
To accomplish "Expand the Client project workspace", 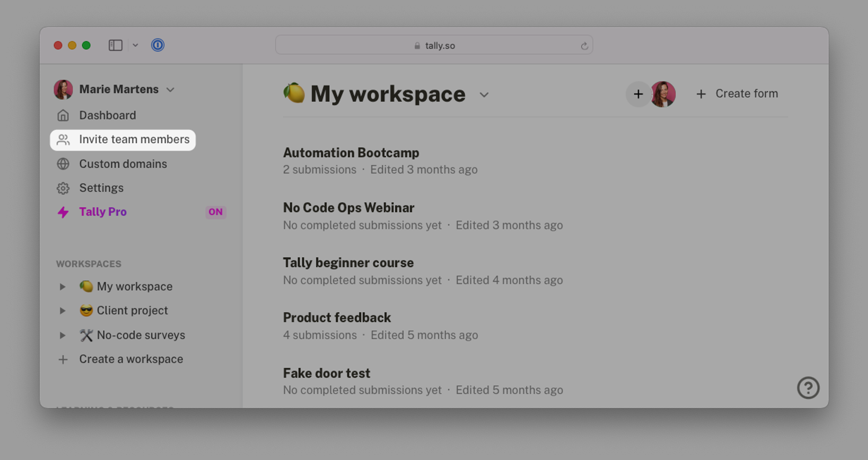I will pos(62,311).
